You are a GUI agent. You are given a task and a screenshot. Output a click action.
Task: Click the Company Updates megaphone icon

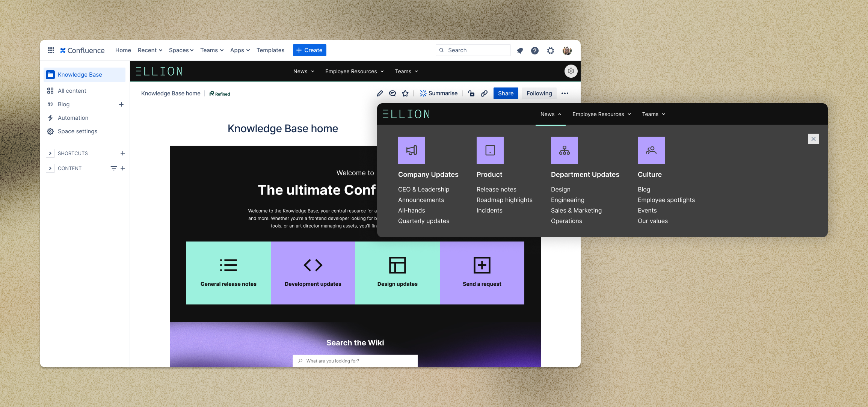point(412,150)
